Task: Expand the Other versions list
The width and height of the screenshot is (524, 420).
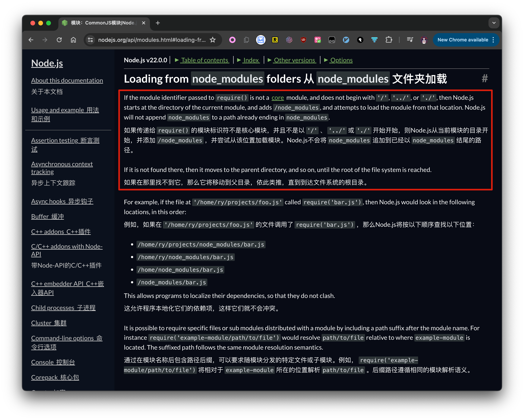Action: point(294,60)
